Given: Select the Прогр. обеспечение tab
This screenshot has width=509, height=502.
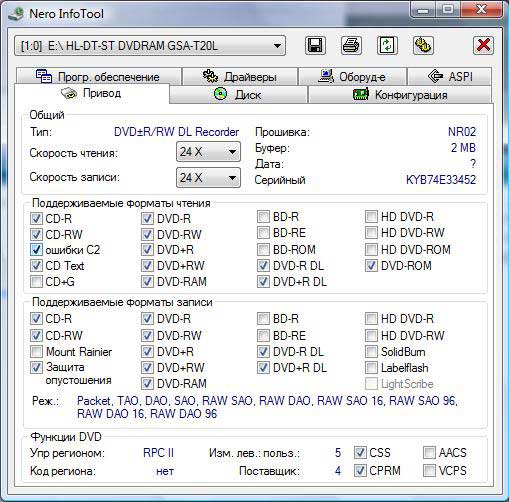Looking at the screenshot, I should coord(99,76).
